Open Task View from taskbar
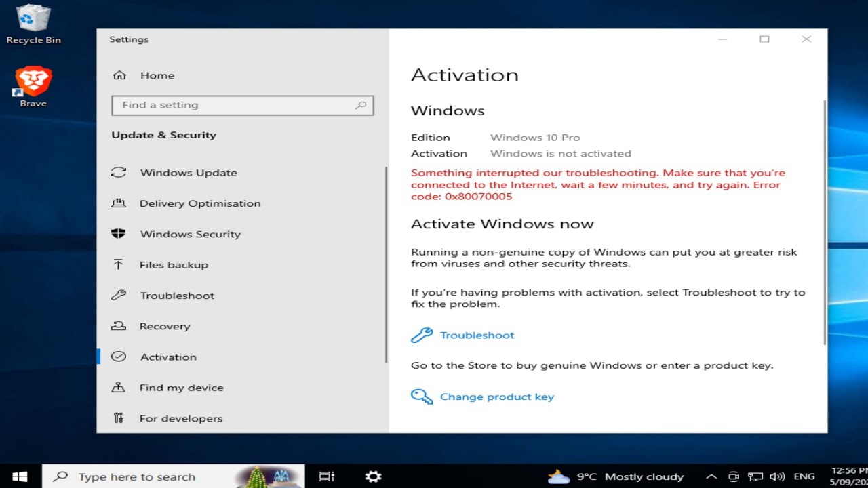The width and height of the screenshot is (868, 488). pyautogui.click(x=327, y=476)
